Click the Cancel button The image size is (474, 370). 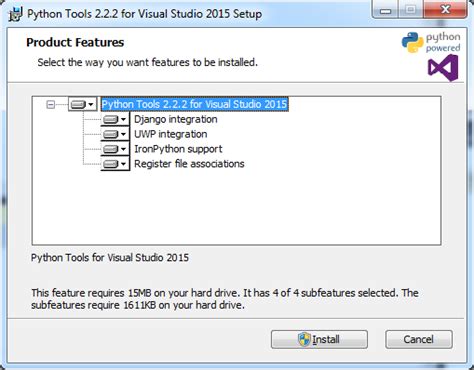click(x=419, y=339)
